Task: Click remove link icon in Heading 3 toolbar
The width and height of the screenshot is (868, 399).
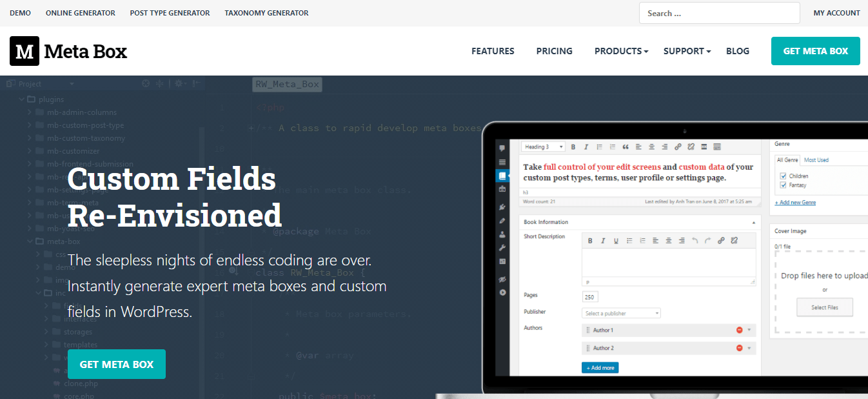Action: pyautogui.click(x=691, y=147)
